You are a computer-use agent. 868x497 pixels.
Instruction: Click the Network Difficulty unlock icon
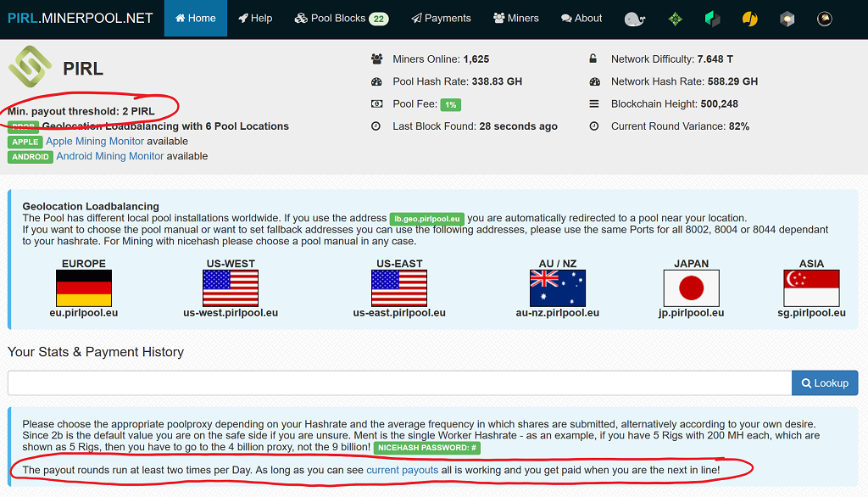click(593, 59)
